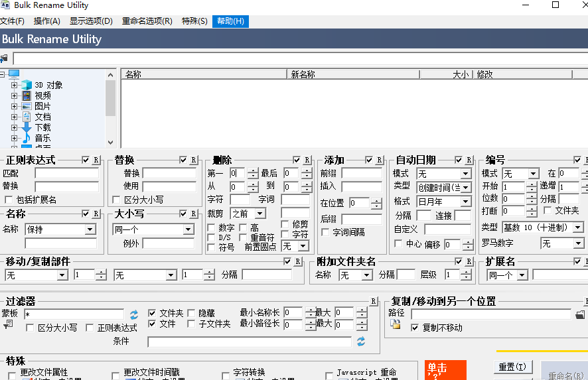Increase 在位置 value in 添加 panel
Screen dimensions: 588x380
tap(376, 200)
